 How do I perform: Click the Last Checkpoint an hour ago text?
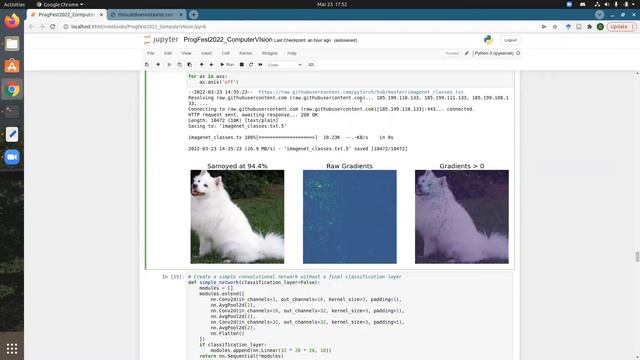pyautogui.click(x=302, y=40)
